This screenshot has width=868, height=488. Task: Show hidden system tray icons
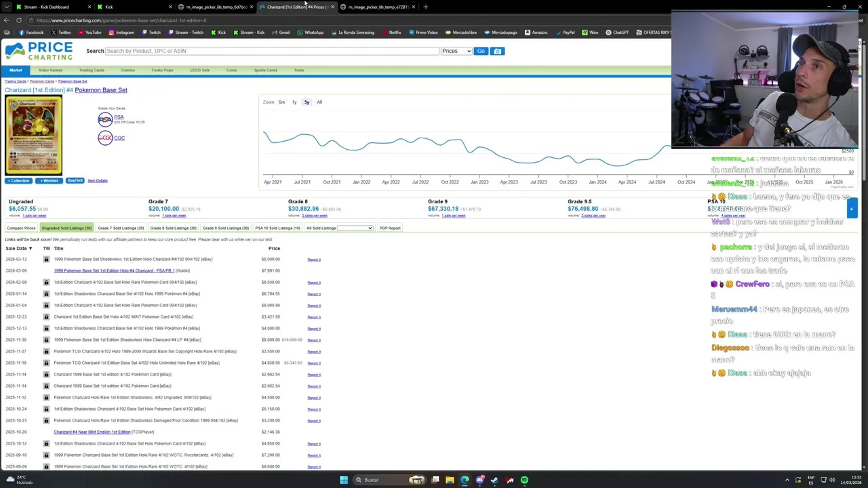tap(787, 480)
